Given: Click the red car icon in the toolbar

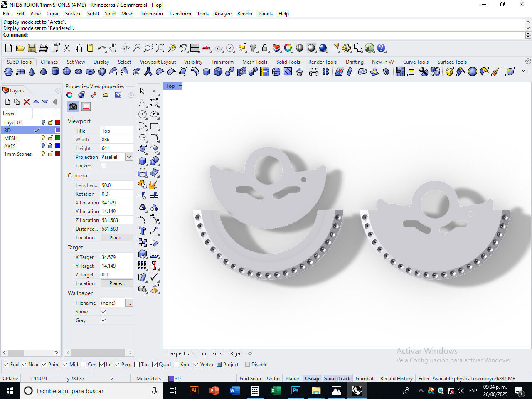Looking at the screenshot, I should tap(207, 48).
